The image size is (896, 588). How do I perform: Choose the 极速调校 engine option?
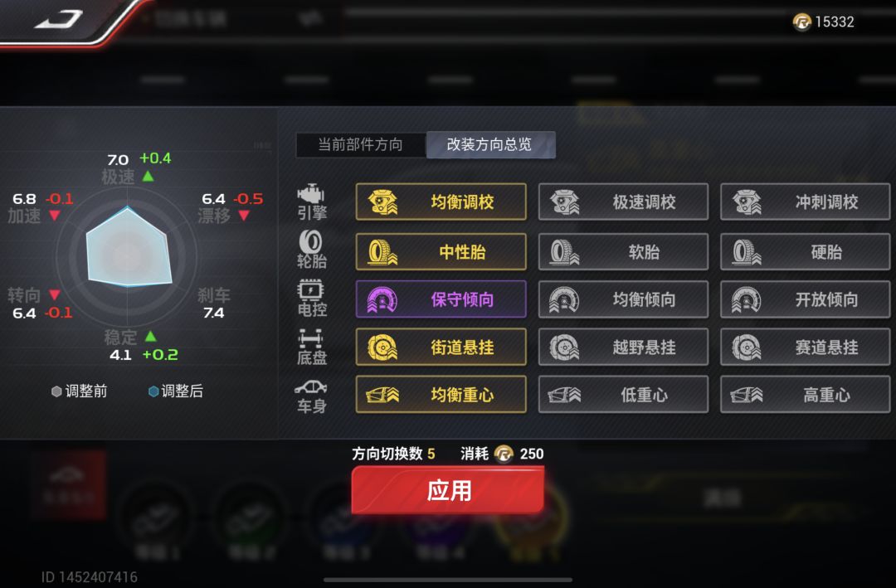[623, 202]
